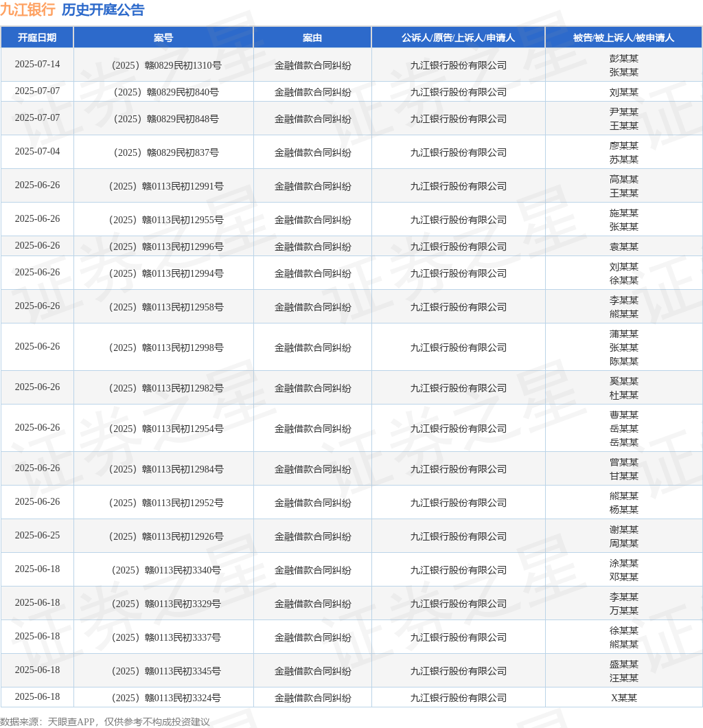
Task: Select the 开庭日期 column header
Action: (x=37, y=38)
